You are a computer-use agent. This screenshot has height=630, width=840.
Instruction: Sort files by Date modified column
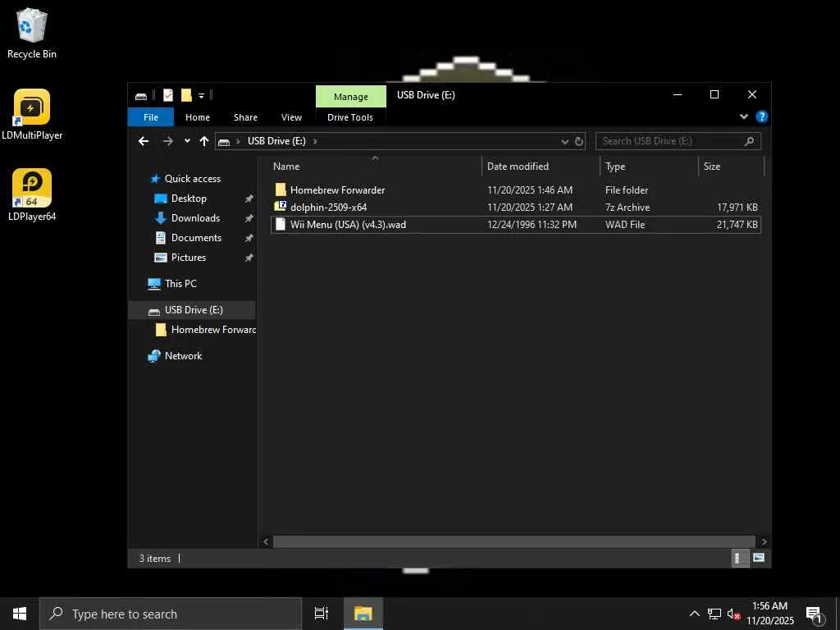click(x=541, y=166)
